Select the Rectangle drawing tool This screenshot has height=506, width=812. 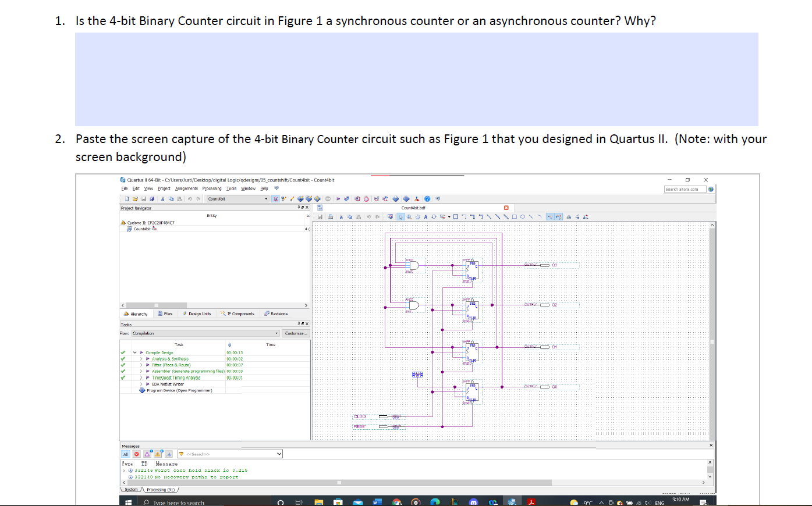coord(514,216)
